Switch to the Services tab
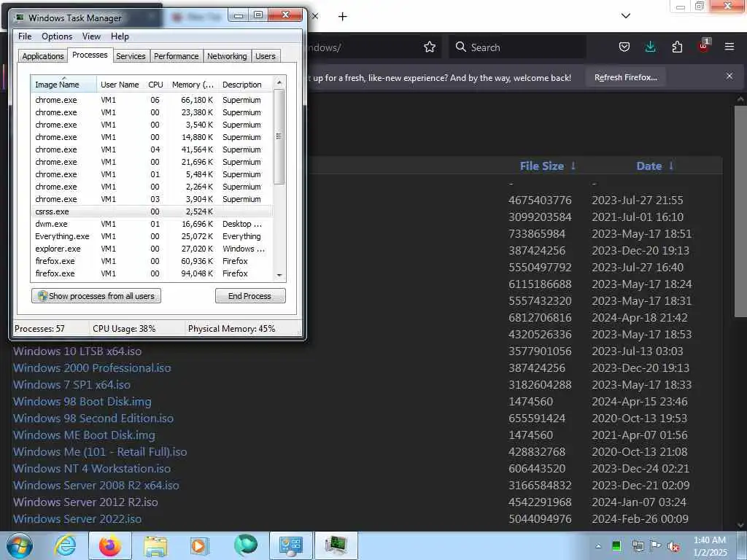 point(131,56)
